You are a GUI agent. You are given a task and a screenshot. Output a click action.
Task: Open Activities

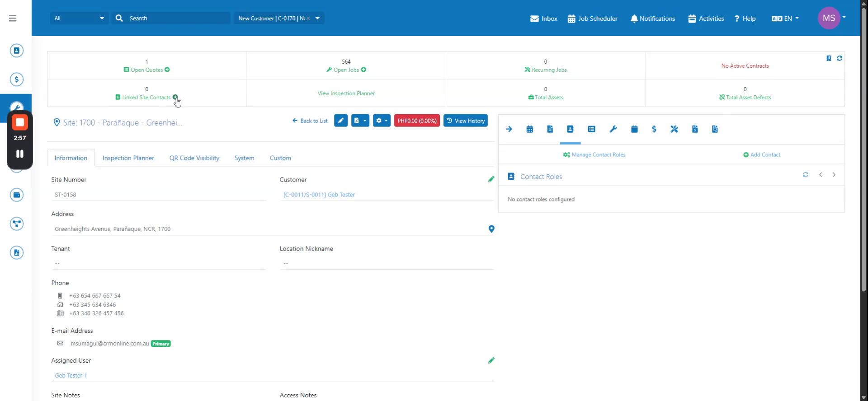coord(706,19)
